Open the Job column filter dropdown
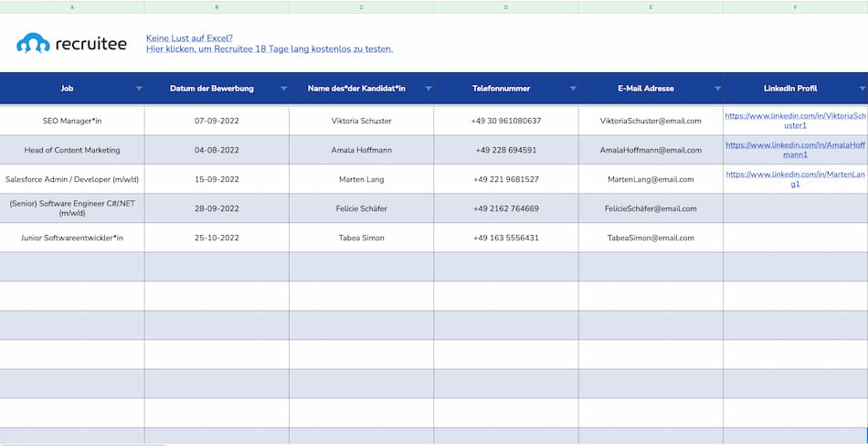This screenshot has width=868, height=446. 139,89
